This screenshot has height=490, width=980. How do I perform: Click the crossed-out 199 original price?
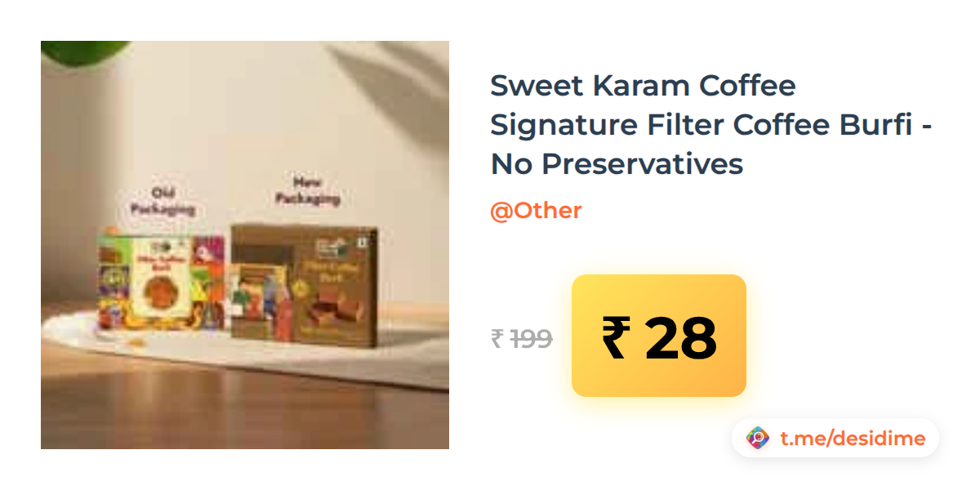click(531, 338)
